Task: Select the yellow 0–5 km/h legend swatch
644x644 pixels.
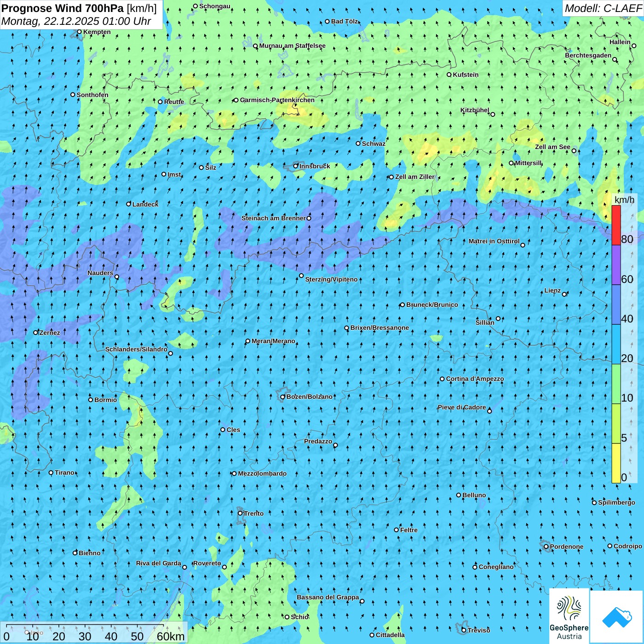Action: [616, 463]
